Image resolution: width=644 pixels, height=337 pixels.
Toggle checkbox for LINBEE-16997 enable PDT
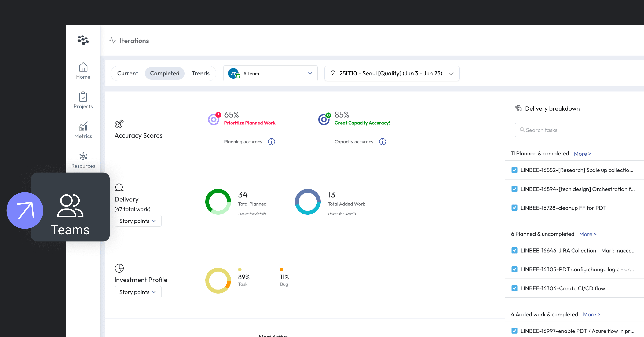pos(514,331)
